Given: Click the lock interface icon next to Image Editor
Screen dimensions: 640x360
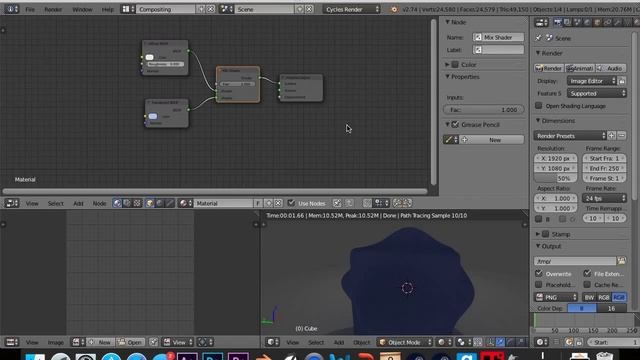Looking at the screenshot, I should pos(622,81).
